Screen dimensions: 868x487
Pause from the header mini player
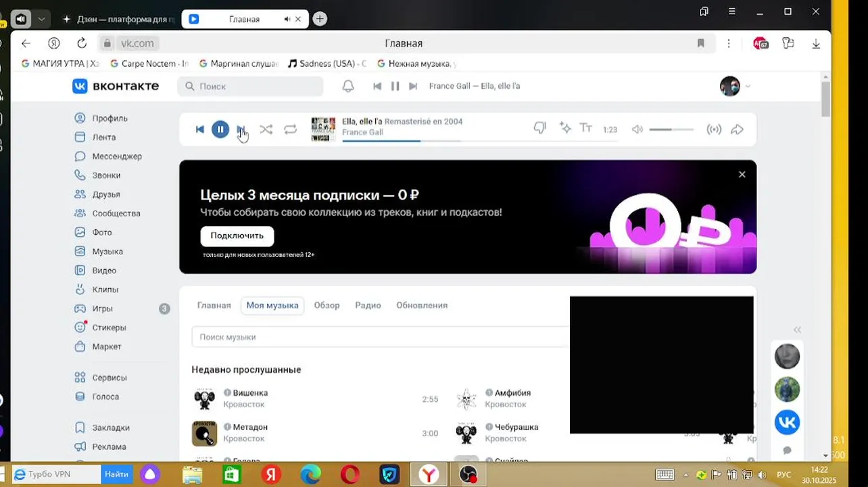coord(395,86)
